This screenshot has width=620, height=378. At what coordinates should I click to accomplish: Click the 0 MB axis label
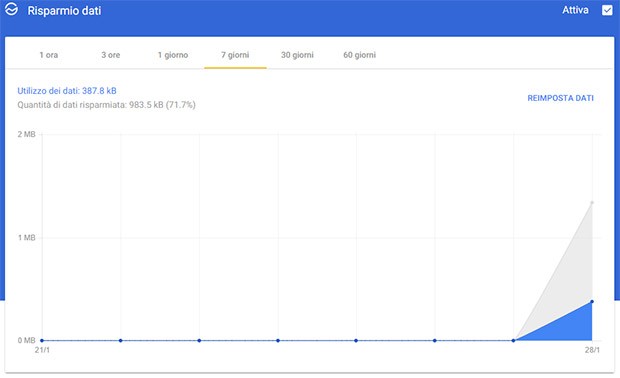tap(26, 340)
